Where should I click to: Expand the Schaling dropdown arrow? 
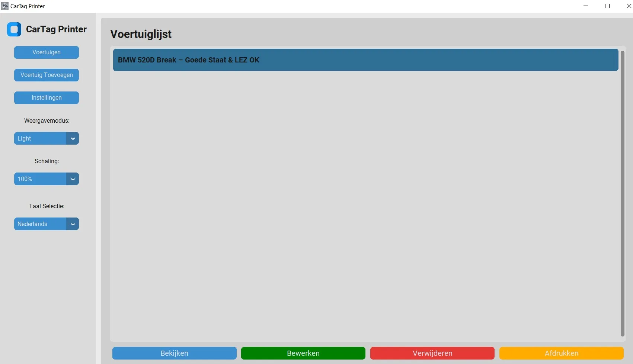[73, 179]
